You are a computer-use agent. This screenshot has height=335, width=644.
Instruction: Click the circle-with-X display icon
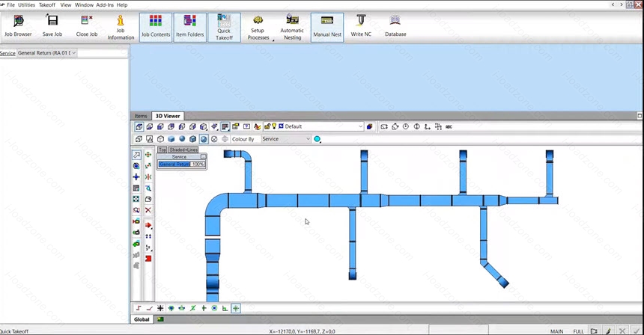coord(214,139)
